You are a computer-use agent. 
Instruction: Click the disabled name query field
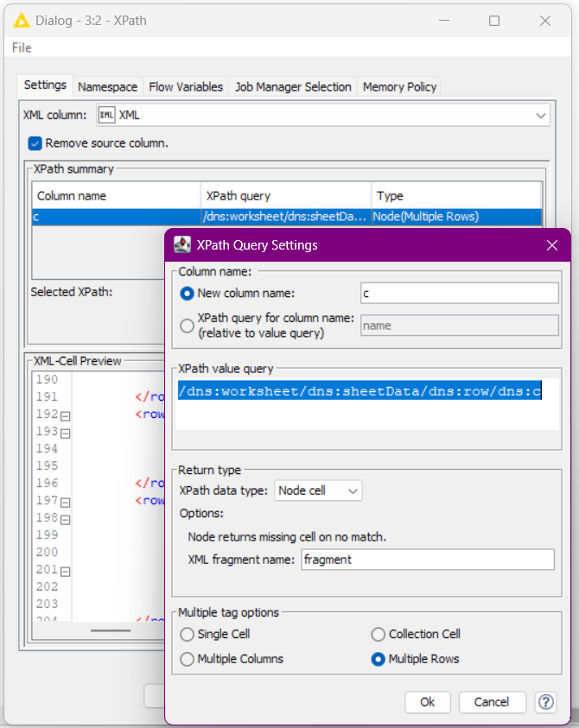pos(460,326)
